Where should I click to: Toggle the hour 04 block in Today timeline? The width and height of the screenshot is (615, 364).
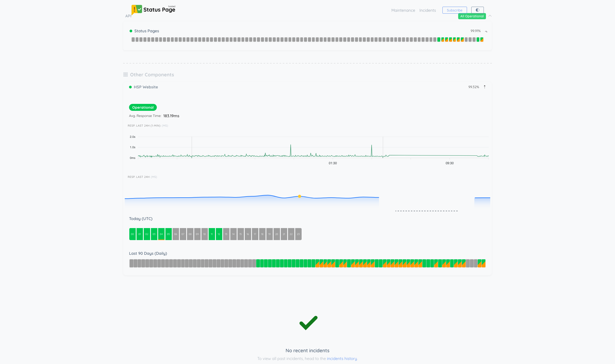click(161, 234)
